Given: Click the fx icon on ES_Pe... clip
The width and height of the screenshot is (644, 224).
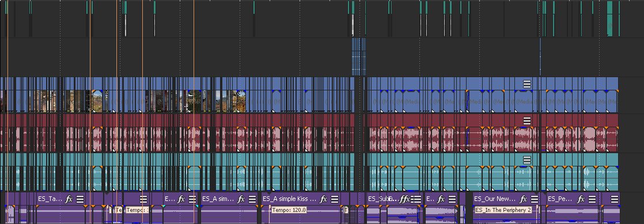Looking at the screenshot, I should point(581,199).
